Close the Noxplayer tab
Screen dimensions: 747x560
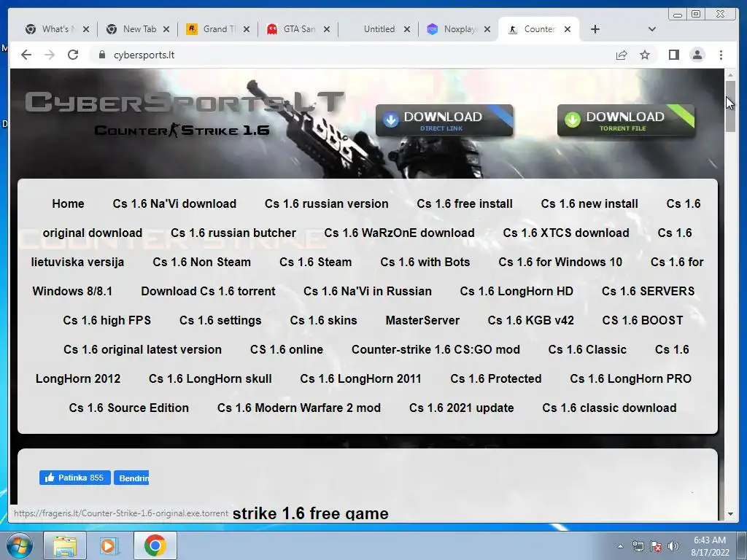(487, 29)
